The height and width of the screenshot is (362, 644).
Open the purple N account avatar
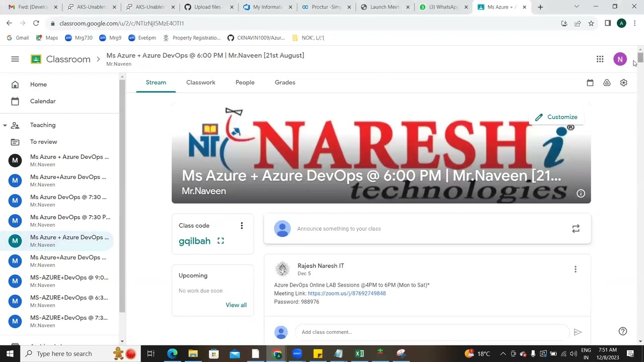pyautogui.click(x=620, y=59)
